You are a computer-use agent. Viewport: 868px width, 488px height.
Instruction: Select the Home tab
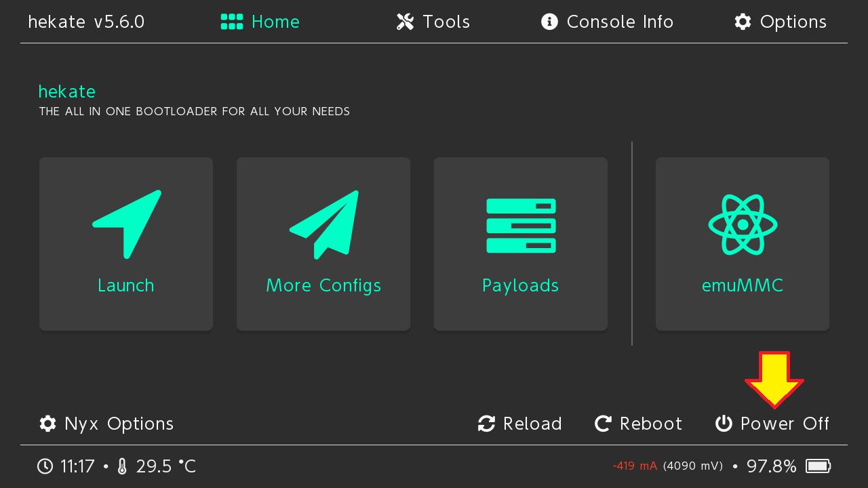tap(260, 22)
